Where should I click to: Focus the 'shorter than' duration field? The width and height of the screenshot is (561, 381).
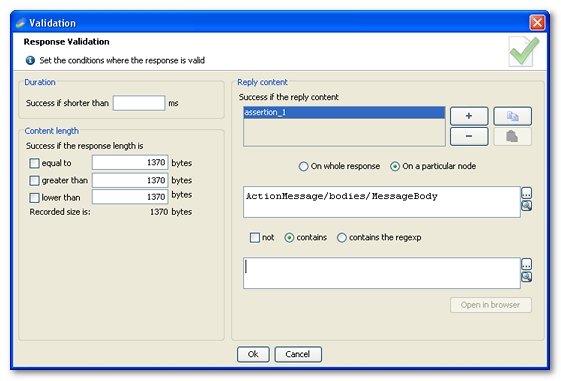139,103
